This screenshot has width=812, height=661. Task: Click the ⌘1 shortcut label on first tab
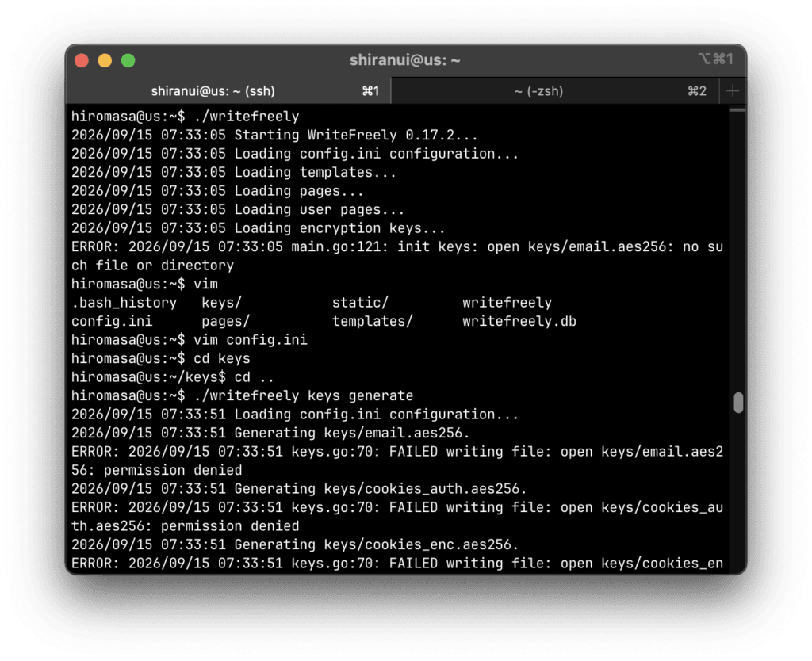point(370,91)
